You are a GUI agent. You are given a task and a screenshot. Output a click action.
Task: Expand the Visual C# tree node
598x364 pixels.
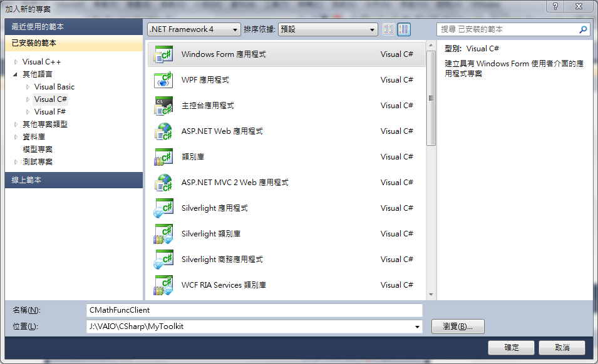coord(28,99)
